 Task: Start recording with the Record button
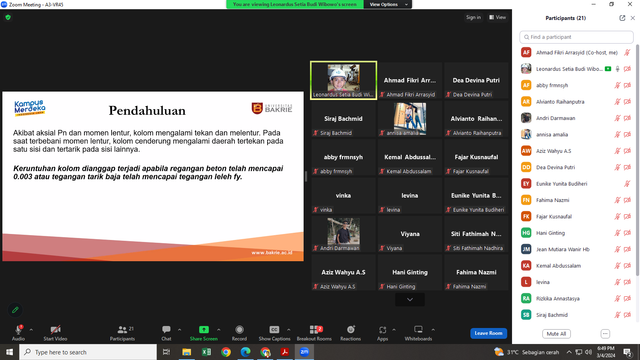click(x=240, y=333)
